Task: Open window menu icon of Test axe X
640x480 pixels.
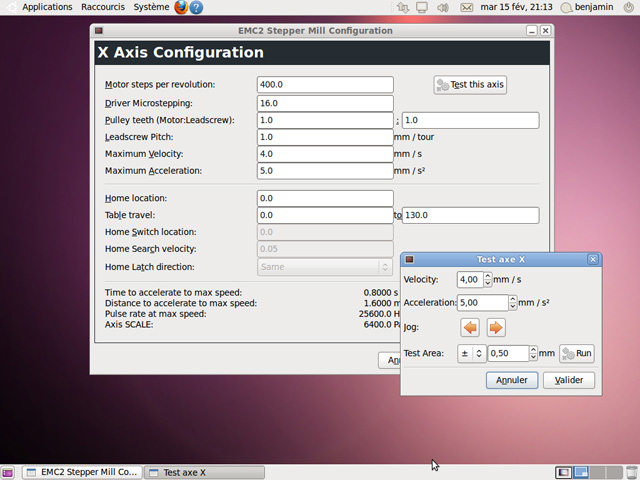Action: (409, 259)
